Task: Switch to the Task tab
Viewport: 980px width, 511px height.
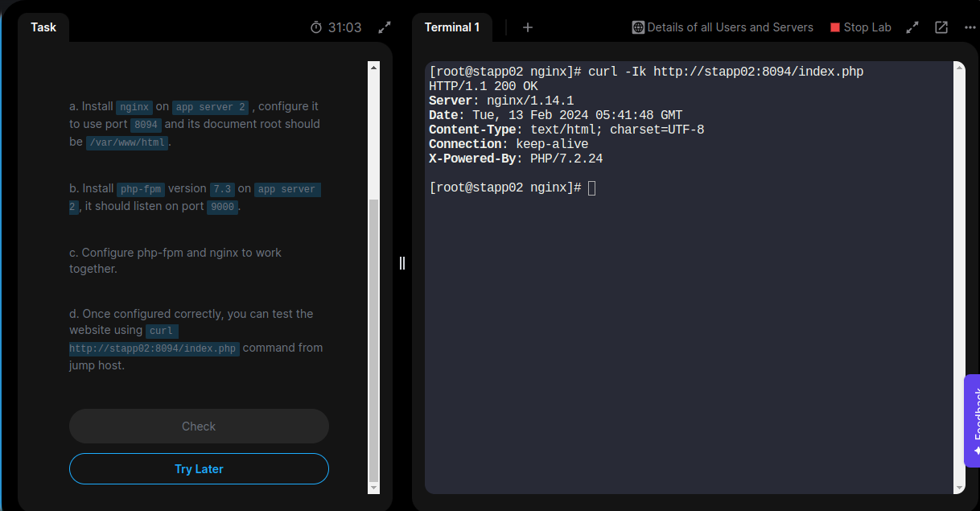Action: 43,27
